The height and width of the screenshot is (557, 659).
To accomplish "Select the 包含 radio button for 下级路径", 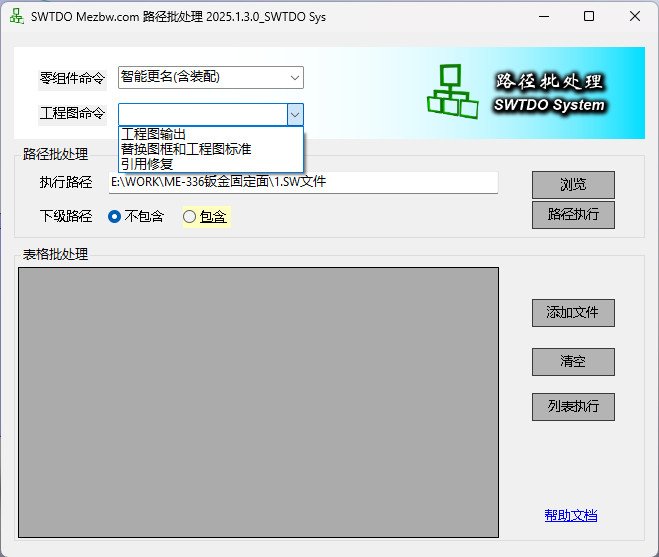I will click(190, 216).
